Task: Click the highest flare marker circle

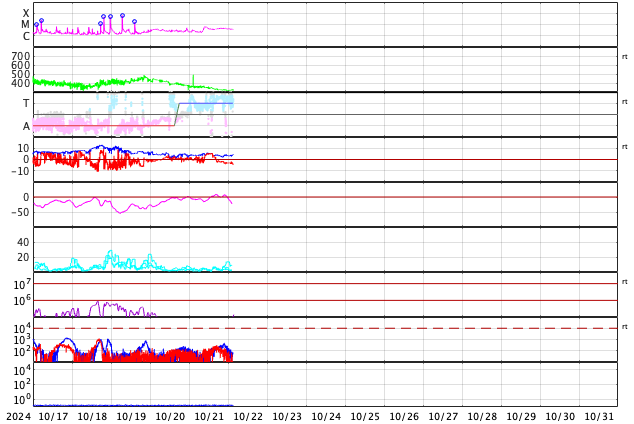Action: [x=123, y=16]
